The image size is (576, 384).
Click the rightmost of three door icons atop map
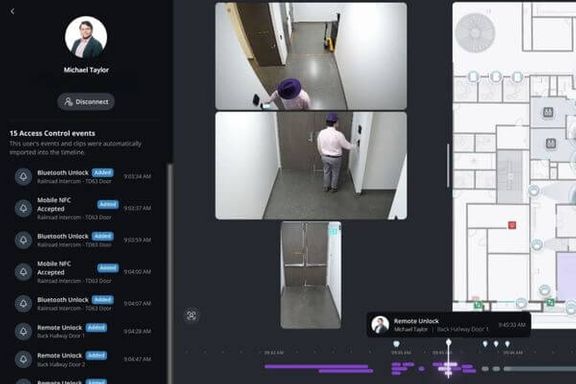(x=517, y=77)
